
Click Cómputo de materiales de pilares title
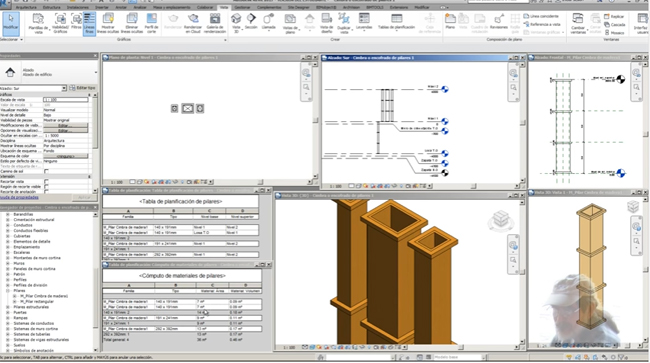click(x=182, y=276)
